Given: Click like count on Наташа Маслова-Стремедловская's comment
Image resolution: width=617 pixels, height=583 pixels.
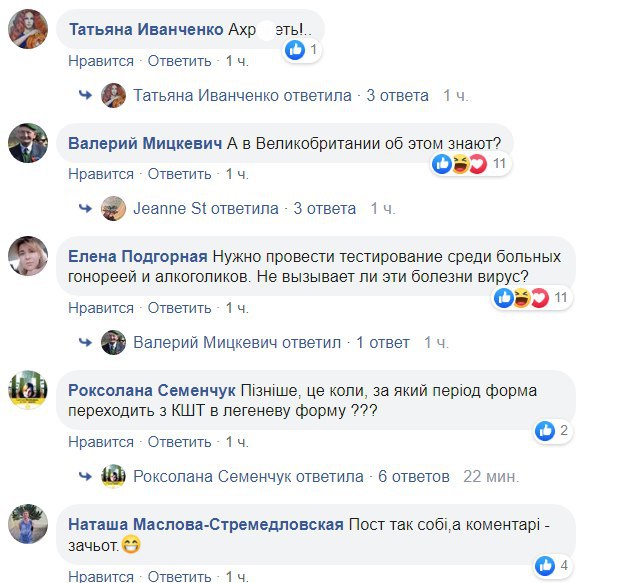Looking at the screenshot, I should pos(564,565).
